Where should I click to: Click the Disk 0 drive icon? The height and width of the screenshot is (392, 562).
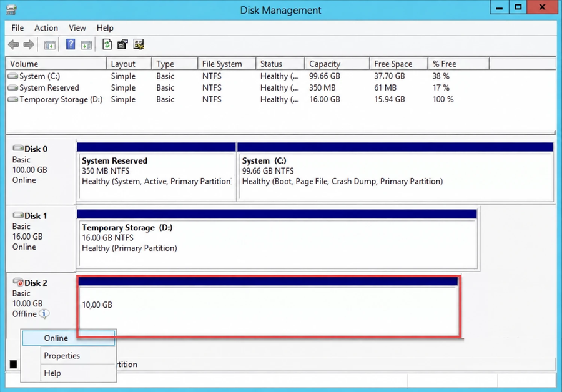18,148
